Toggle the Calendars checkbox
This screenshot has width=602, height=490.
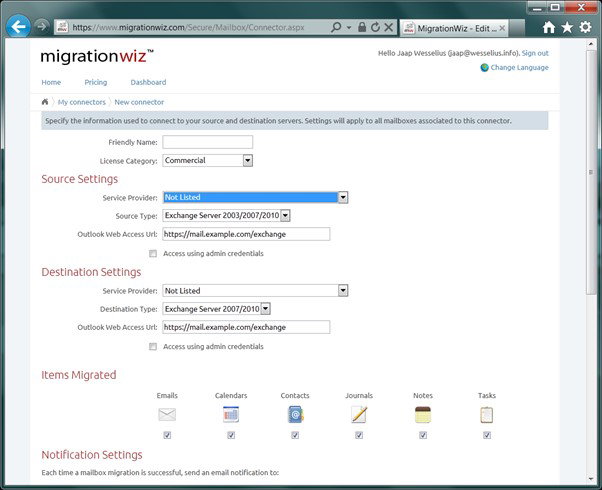click(231, 435)
